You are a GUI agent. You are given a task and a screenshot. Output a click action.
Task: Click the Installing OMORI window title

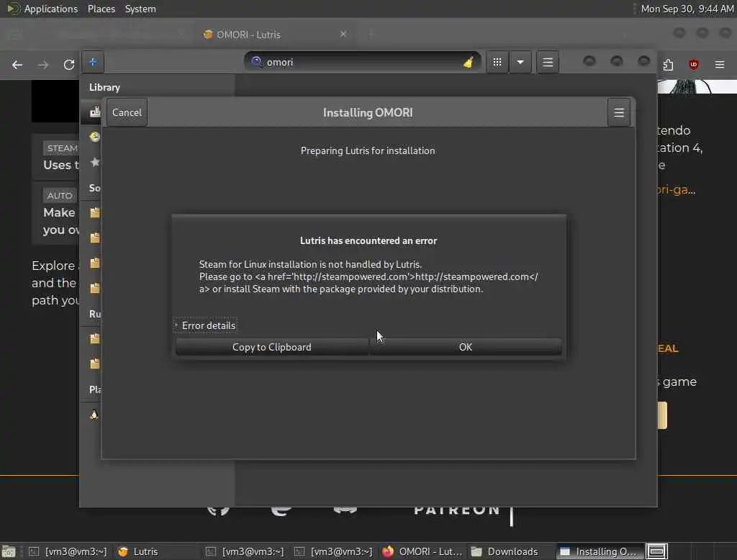pos(368,113)
